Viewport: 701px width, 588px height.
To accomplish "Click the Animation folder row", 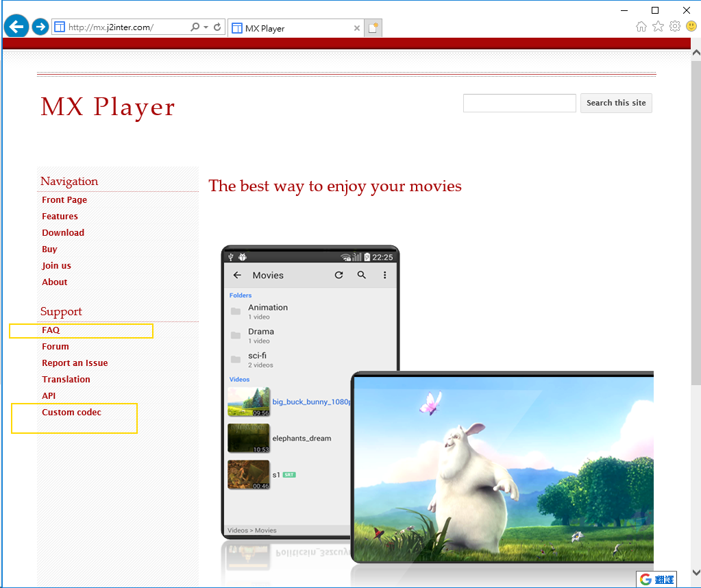I will pos(310,312).
